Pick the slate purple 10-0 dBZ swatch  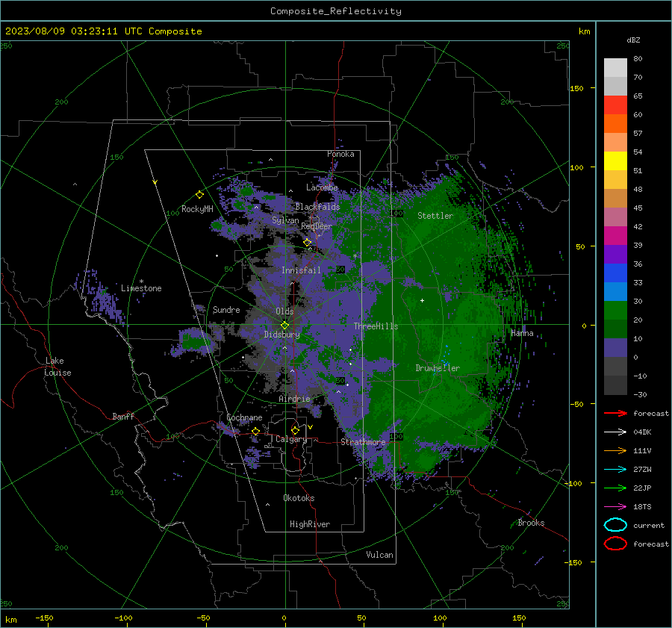click(615, 348)
